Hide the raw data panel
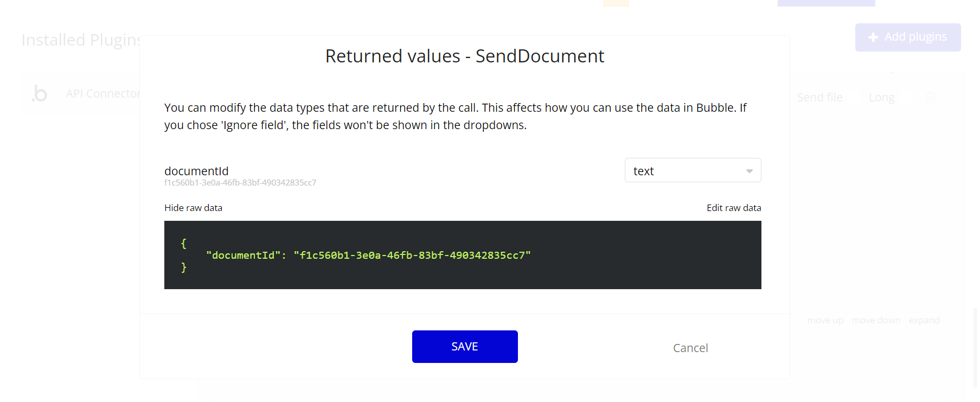Viewport: 980px width, 402px height. coord(193,208)
